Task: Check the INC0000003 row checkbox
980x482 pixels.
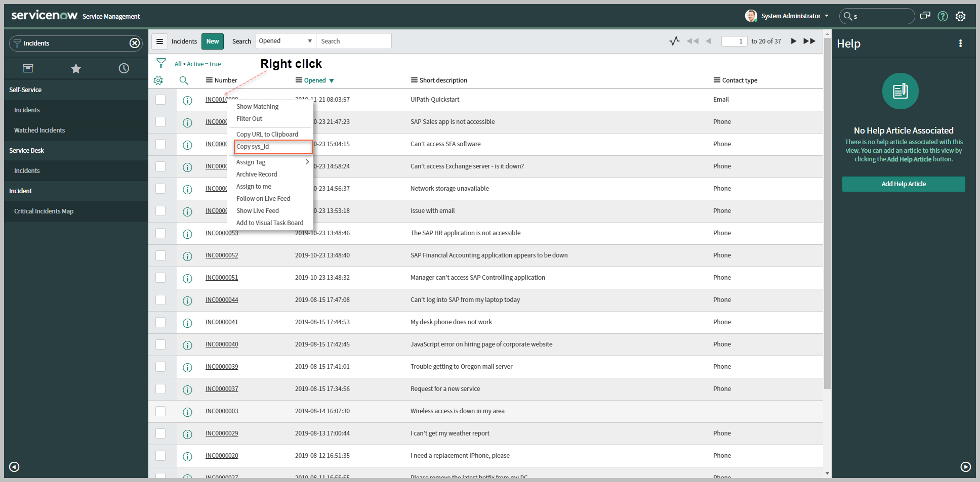Action: [x=160, y=411]
